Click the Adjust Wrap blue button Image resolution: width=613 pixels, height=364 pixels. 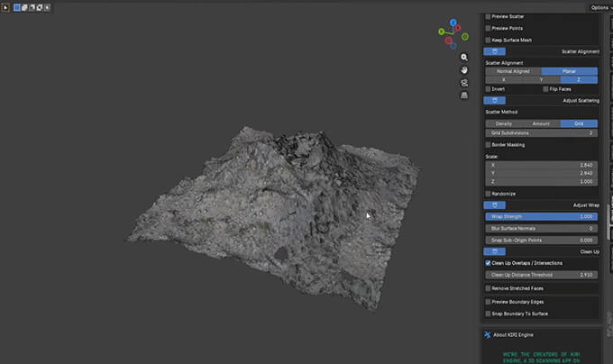coord(495,205)
